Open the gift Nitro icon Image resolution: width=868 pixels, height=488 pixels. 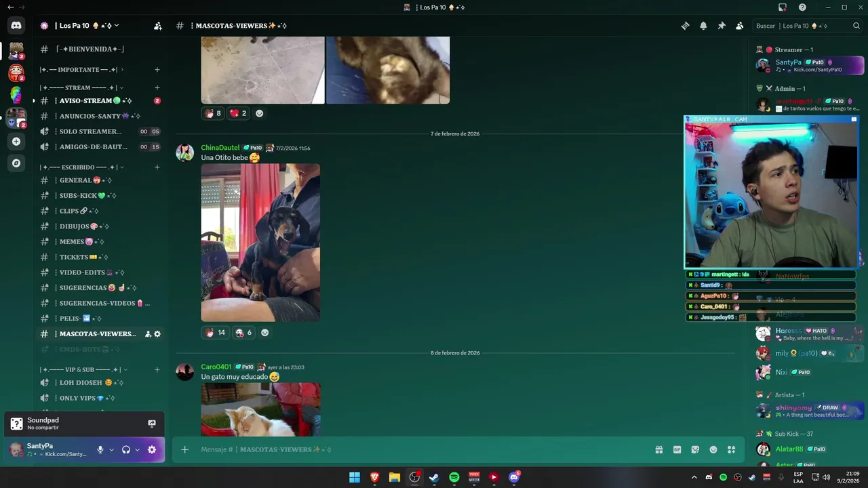(658, 449)
